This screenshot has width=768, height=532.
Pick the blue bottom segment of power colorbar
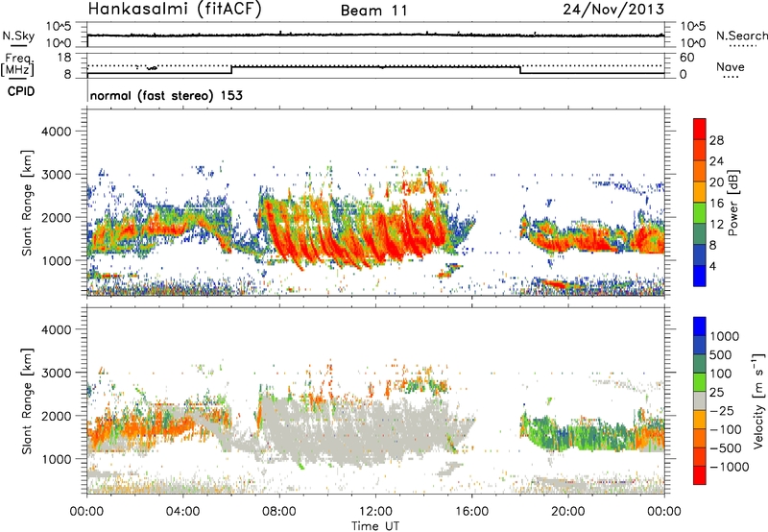coord(700,277)
